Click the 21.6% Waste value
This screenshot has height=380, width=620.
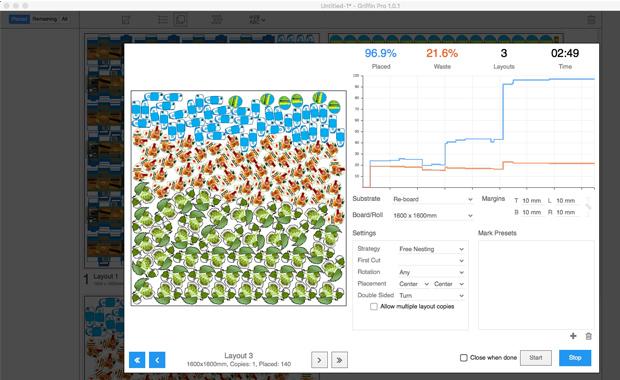coord(442,53)
